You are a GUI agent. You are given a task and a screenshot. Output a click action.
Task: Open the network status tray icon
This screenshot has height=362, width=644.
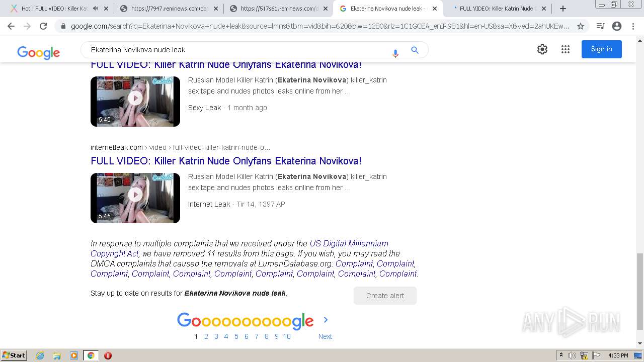coord(584,355)
